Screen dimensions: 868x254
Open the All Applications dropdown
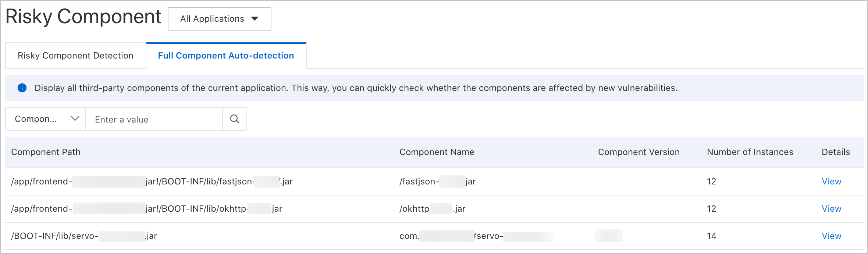(219, 19)
